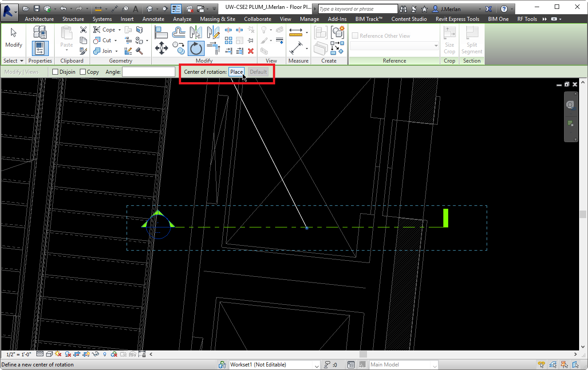Click the Cut to Clipboard scissors icon

(x=83, y=30)
